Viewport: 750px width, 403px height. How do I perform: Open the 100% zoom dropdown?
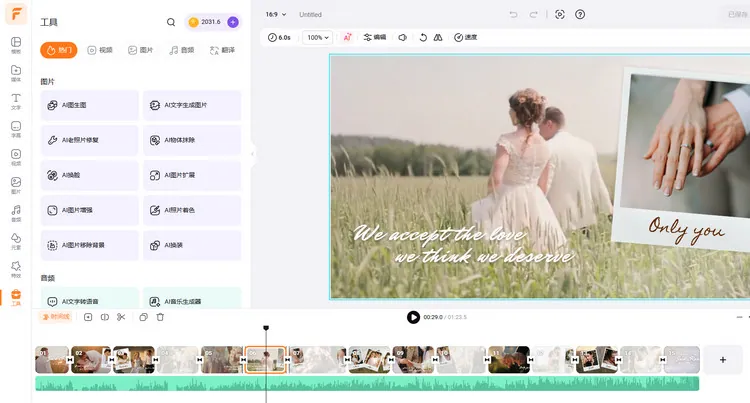(x=318, y=37)
